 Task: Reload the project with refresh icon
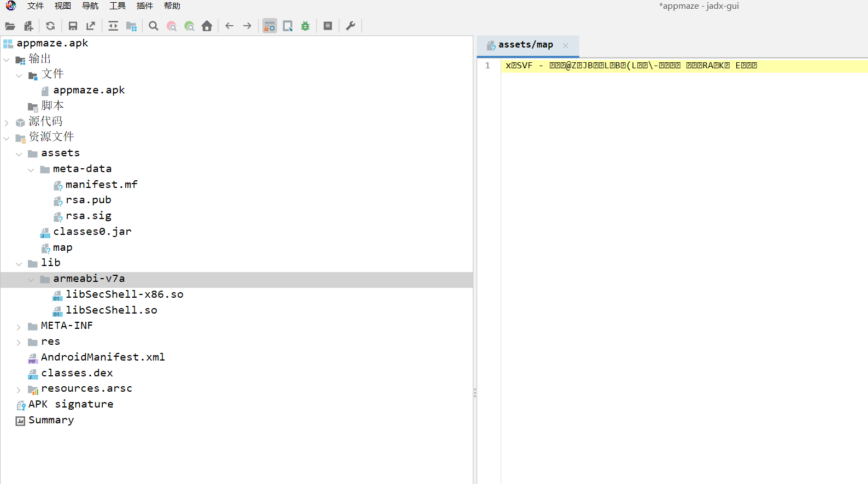pyautogui.click(x=50, y=26)
